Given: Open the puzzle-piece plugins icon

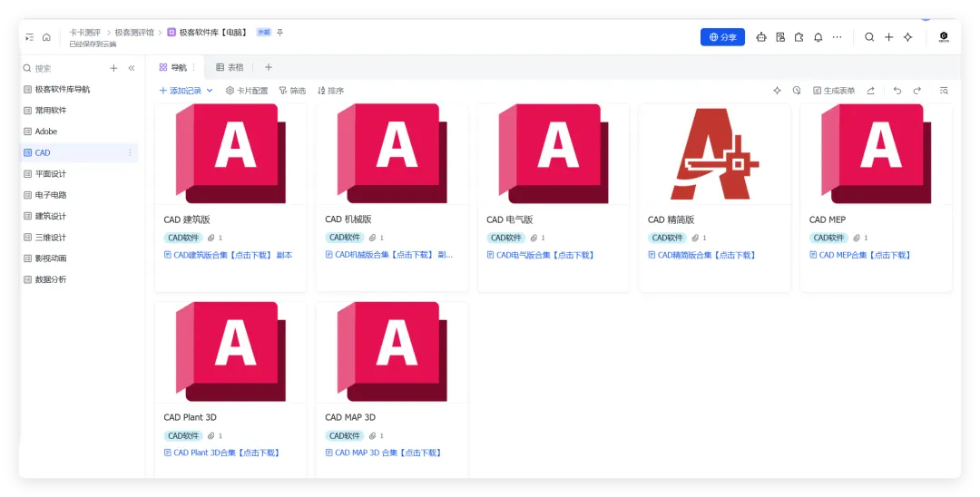Looking at the screenshot, I should [799, 37].
